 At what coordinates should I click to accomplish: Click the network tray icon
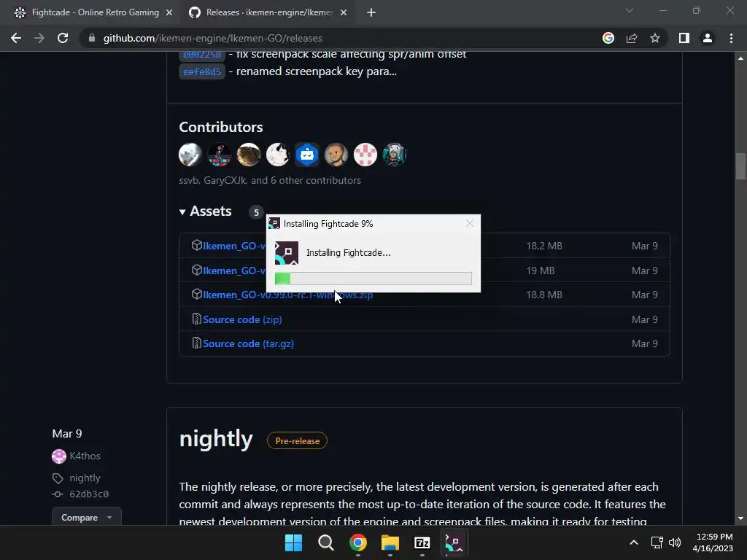pyautogui.click(x=657, y=542)
